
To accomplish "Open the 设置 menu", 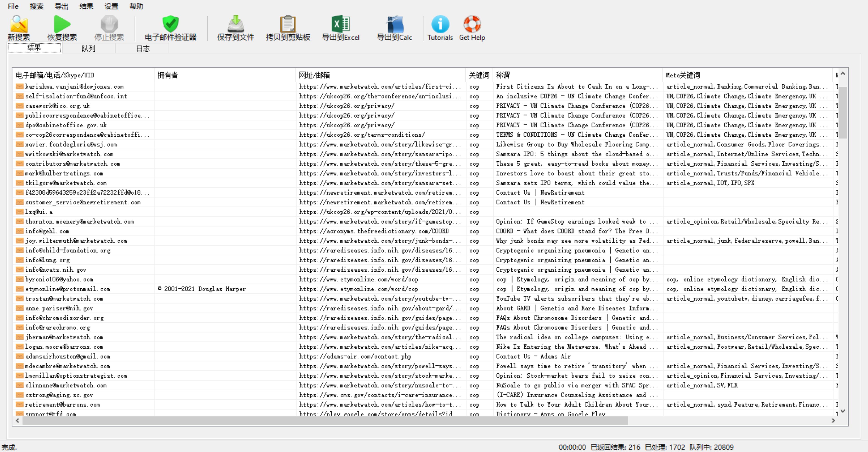I will [111, 6].
